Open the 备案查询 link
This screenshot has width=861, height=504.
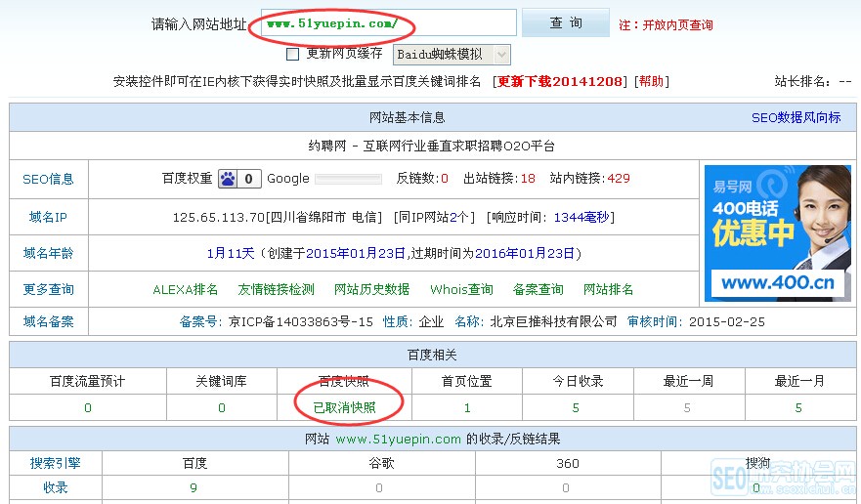(x=538, y=289)
